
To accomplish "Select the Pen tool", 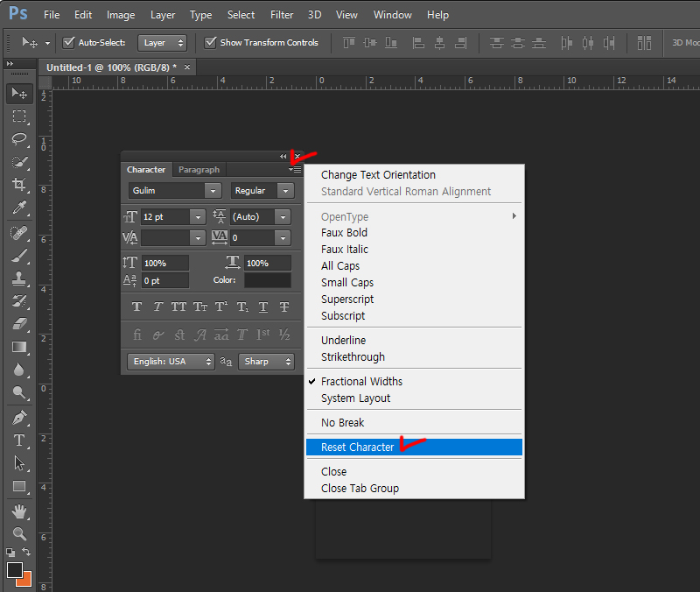I will pos(19,419).
